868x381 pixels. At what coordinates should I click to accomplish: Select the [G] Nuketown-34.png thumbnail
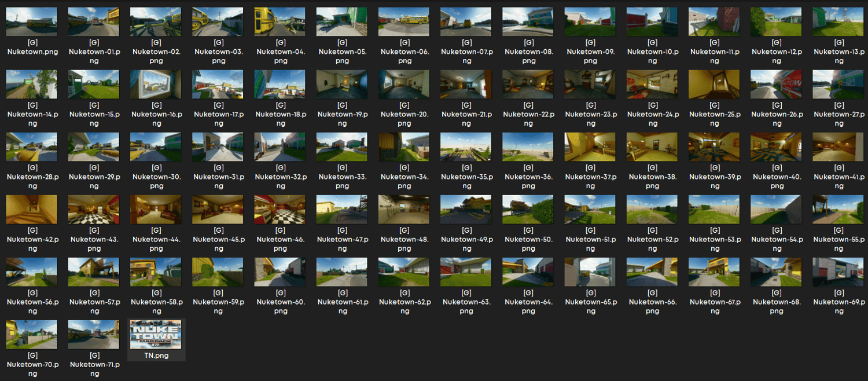point(404,147)
